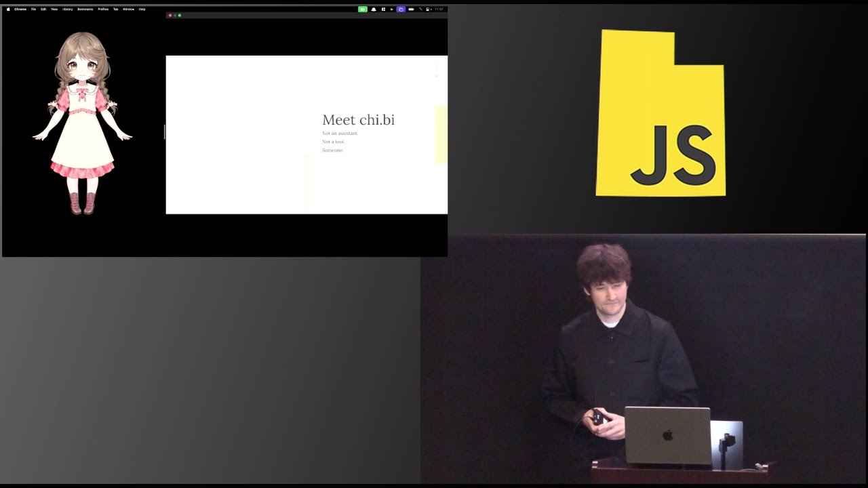Click the menu bar clock

[x=439, y=9]
